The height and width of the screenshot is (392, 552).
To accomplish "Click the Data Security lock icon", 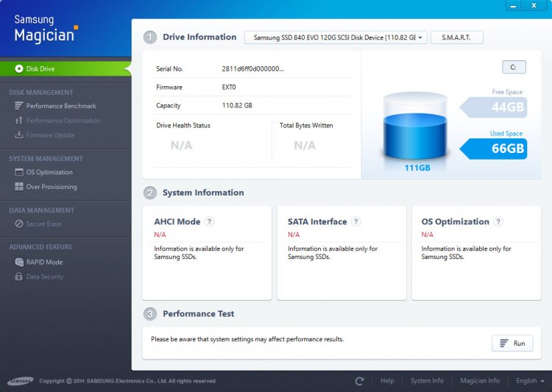I will pyautogui.click(x=18, y=277).
